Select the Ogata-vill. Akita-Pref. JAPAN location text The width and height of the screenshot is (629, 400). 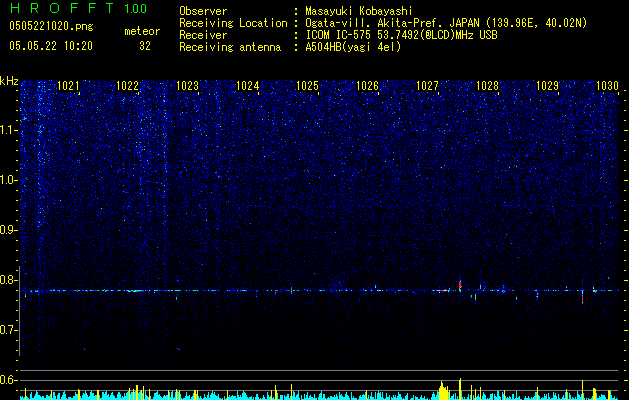coord(446,23)
